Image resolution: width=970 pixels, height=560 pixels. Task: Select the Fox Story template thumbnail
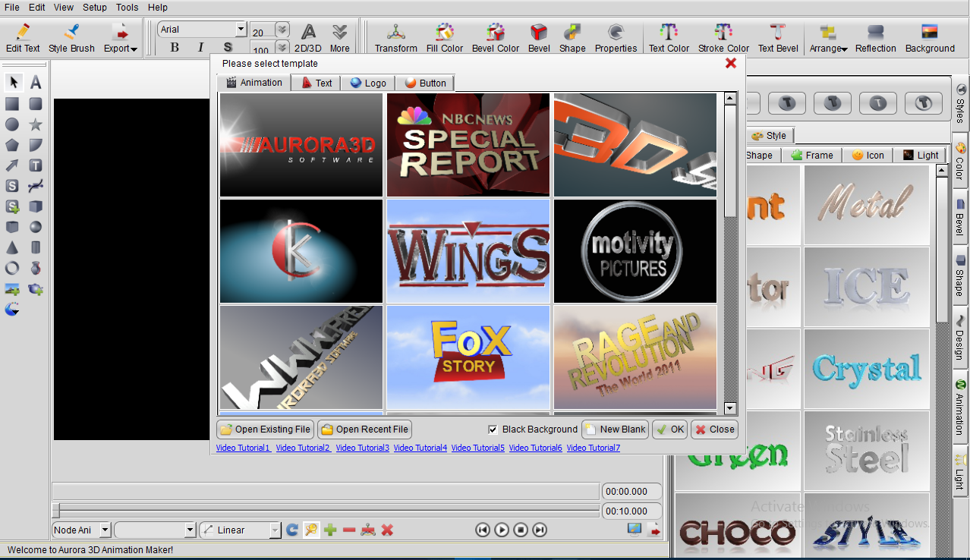tap(468, 357)
